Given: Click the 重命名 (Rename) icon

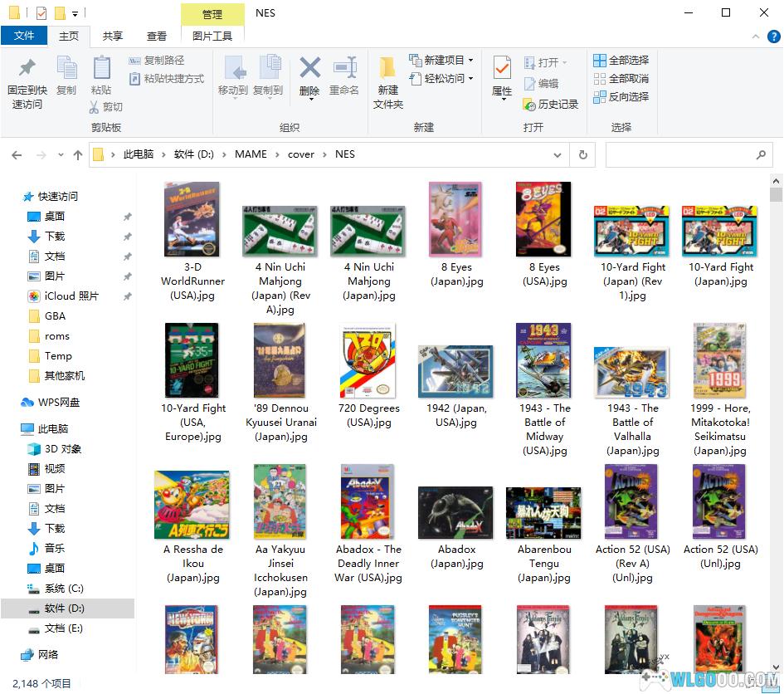Looking at the screenshot, I should (344, 68).
